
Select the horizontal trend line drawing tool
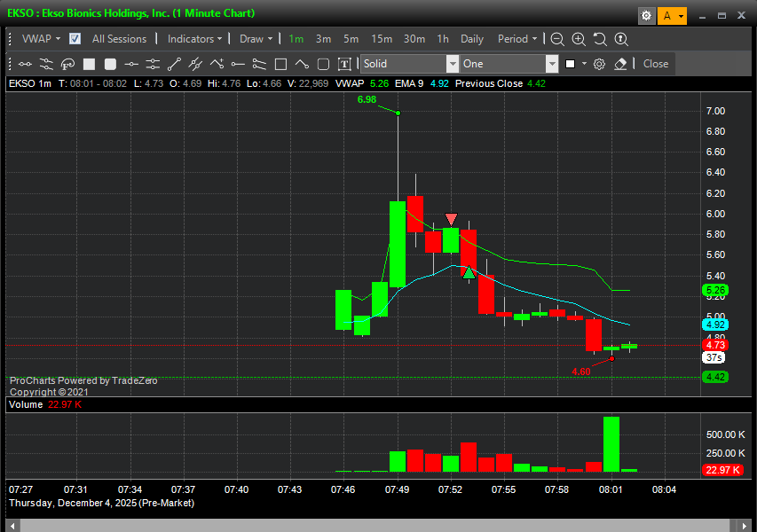click(25, 64)
